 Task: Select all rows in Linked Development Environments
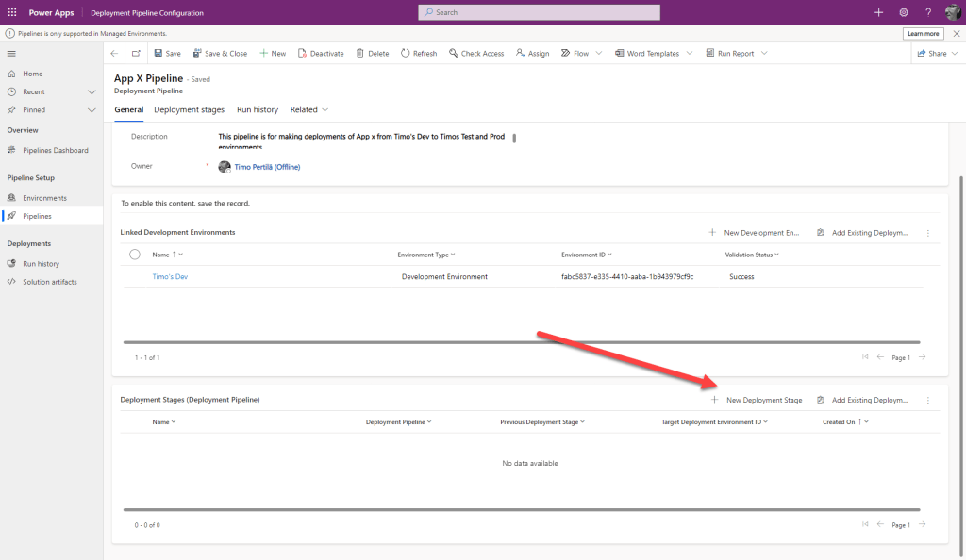(x=135, y=255)
